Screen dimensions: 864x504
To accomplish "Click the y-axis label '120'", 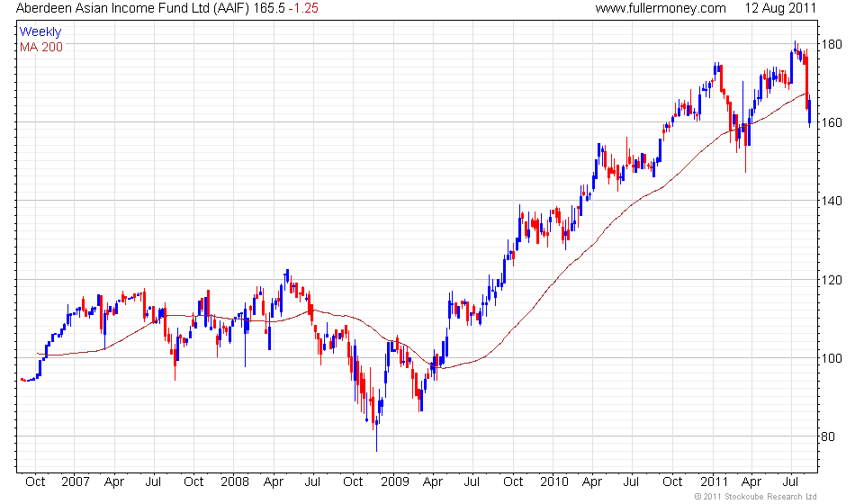I will click(832, 280).
